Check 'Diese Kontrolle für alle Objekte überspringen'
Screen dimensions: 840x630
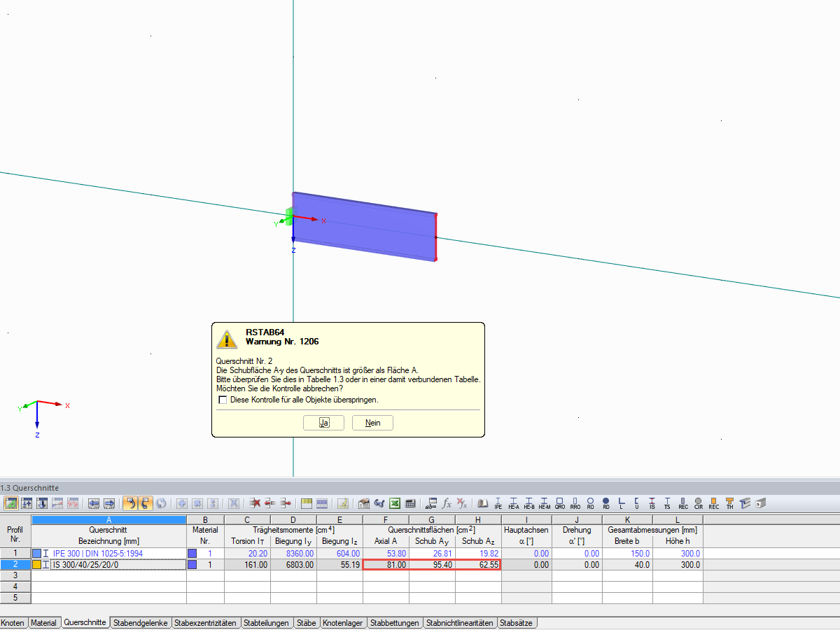(223, 400)
